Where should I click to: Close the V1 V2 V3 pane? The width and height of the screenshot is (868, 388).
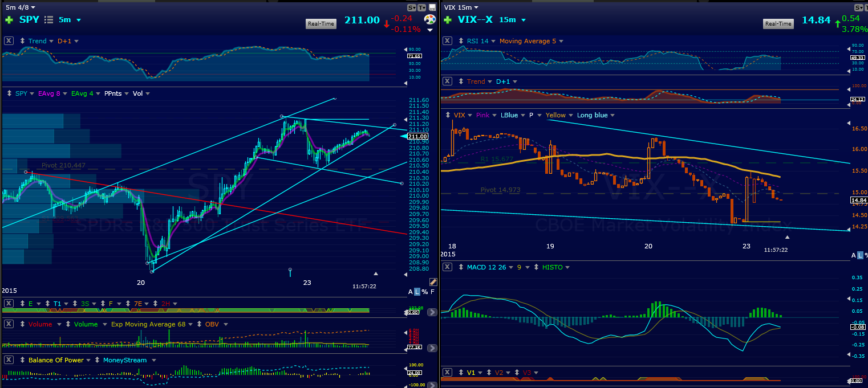tap(448, 373)
